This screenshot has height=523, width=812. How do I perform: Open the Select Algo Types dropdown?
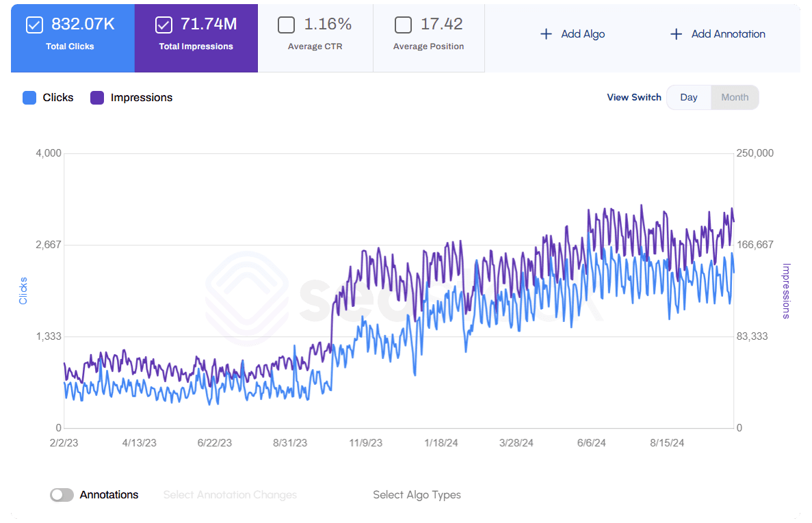point(417,495)
